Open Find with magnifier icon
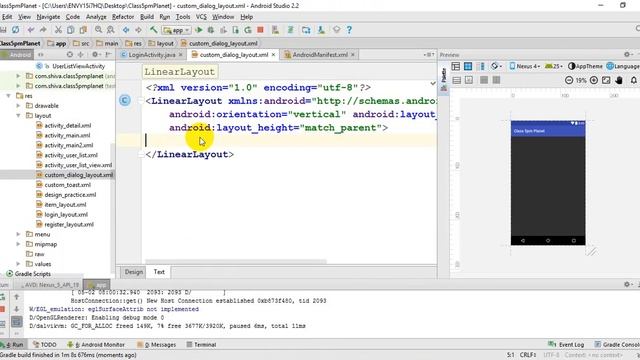The width and height of the screenshot is (640, 360). [98, 30]
